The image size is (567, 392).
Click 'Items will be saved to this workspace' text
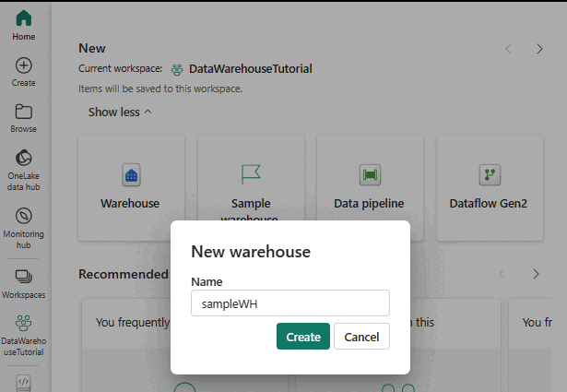[x=160, y=89]
